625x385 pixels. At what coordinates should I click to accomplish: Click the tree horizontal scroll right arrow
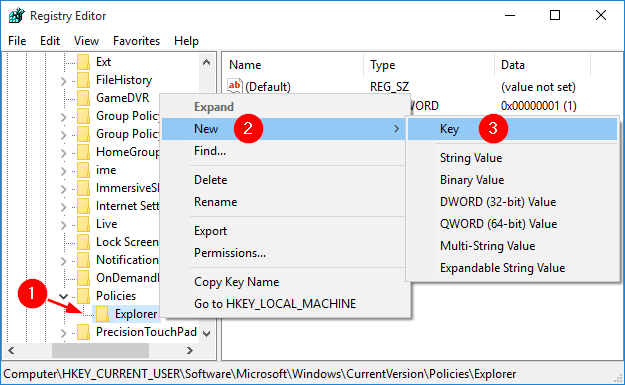pos(190,350)
